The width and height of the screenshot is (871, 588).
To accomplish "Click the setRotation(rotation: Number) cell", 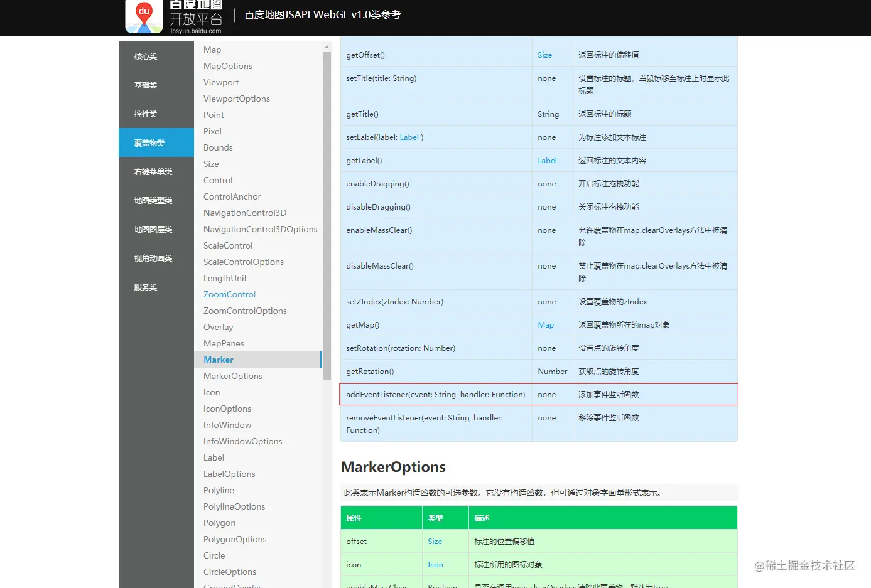I will [436, 348].
